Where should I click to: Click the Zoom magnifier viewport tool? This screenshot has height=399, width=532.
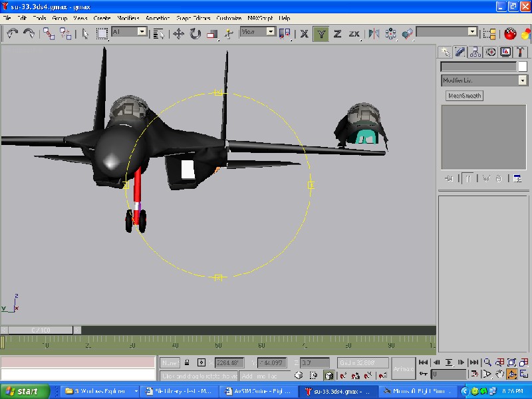point(487,362)
